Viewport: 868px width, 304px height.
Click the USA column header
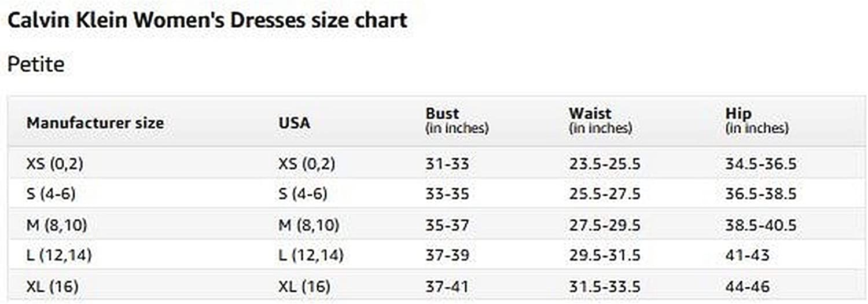294,123
